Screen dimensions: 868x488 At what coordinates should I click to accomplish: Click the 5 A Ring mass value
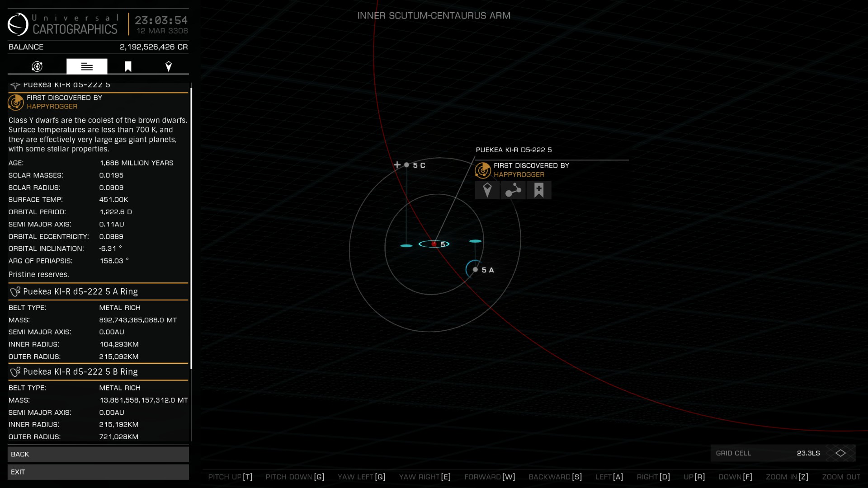tap(138, 320)
